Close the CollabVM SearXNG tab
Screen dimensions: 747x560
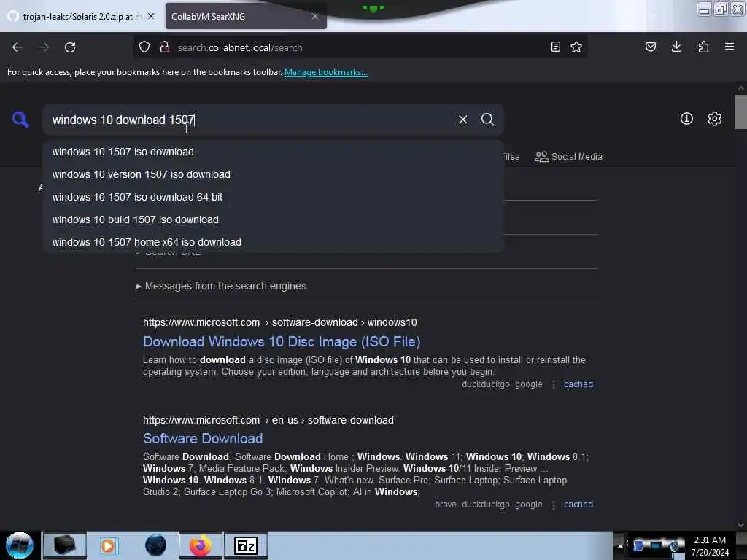tap(315, 16)
